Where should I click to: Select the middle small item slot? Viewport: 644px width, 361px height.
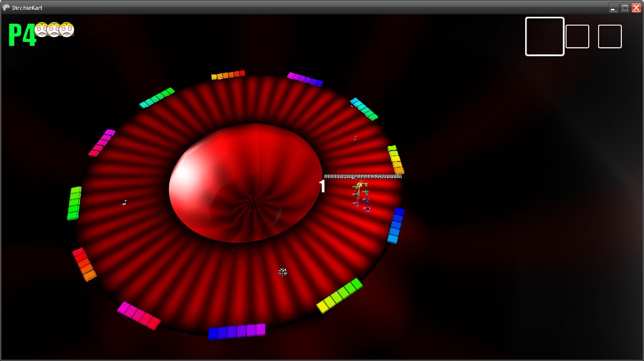[x=577, y=36]
